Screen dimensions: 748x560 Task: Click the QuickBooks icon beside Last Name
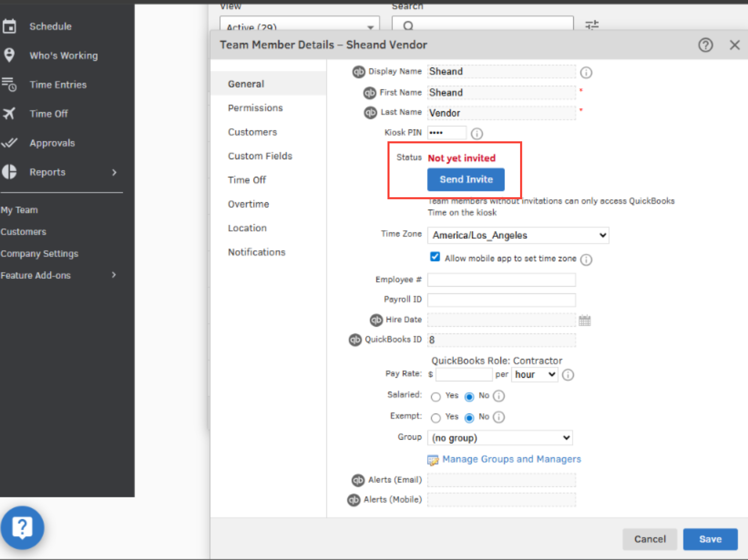370,113
